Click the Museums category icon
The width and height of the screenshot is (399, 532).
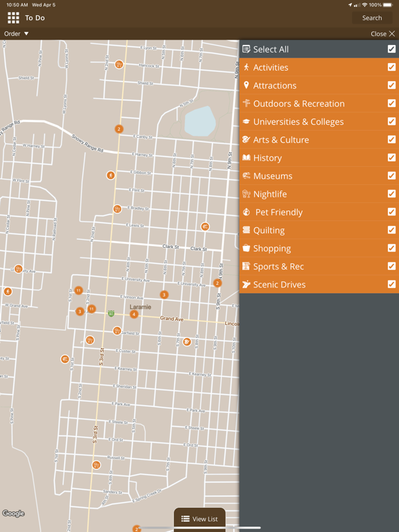coord(247,175)
